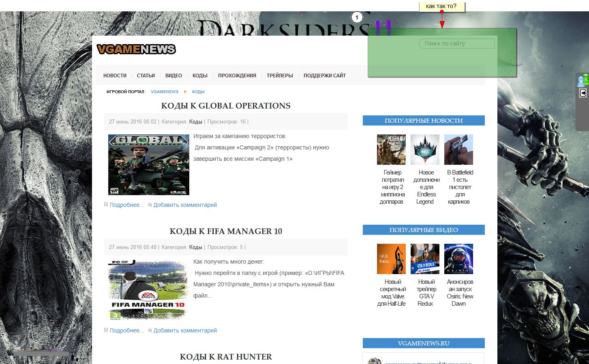This screenshot has height=364, width=589.
Task: Click the 'ПОПУЛЯРНЫЕ НОВОСТИ' block header
Action: click(424, 121)
